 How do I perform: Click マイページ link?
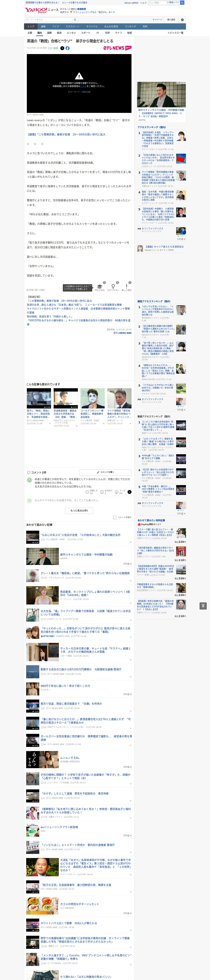(x=157, y=20)
